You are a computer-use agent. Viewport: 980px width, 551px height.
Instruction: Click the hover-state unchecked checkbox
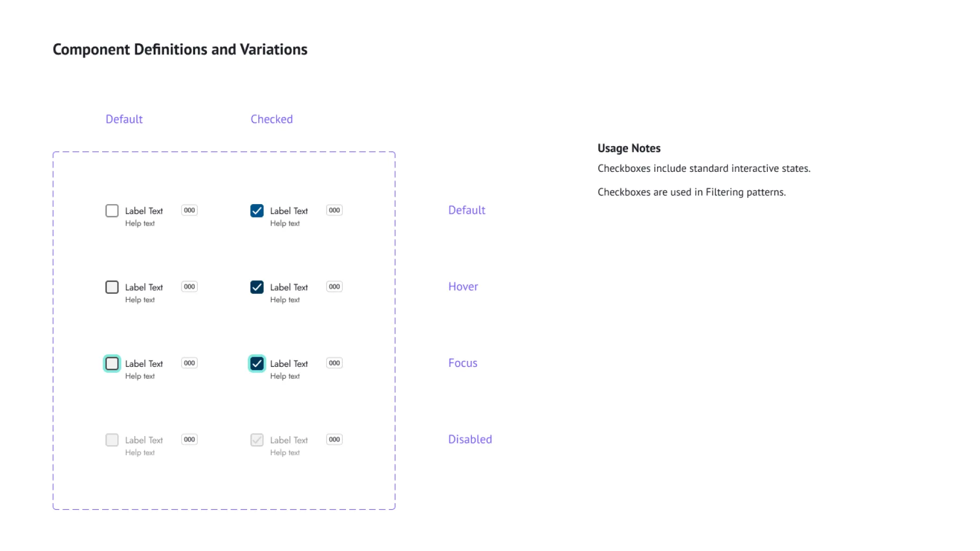point(112,287)
